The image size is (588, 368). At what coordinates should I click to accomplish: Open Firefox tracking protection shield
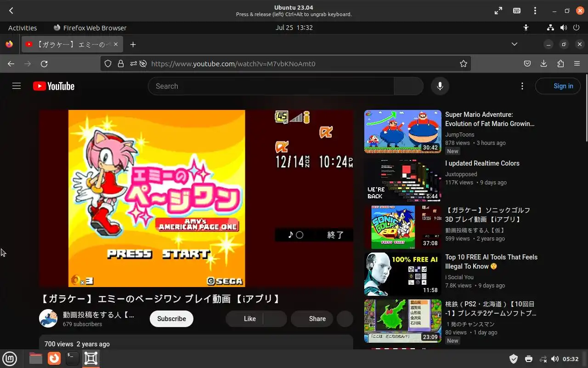pyautogui.click(x=108, y=64)
